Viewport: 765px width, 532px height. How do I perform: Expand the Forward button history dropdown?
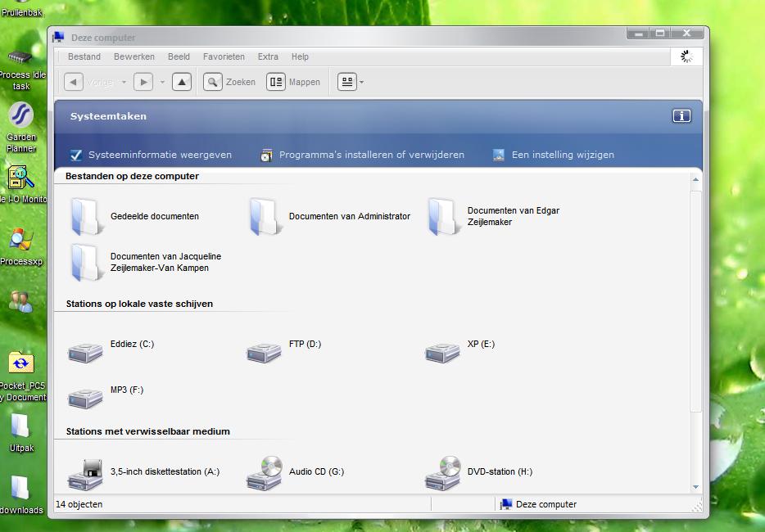162,83
